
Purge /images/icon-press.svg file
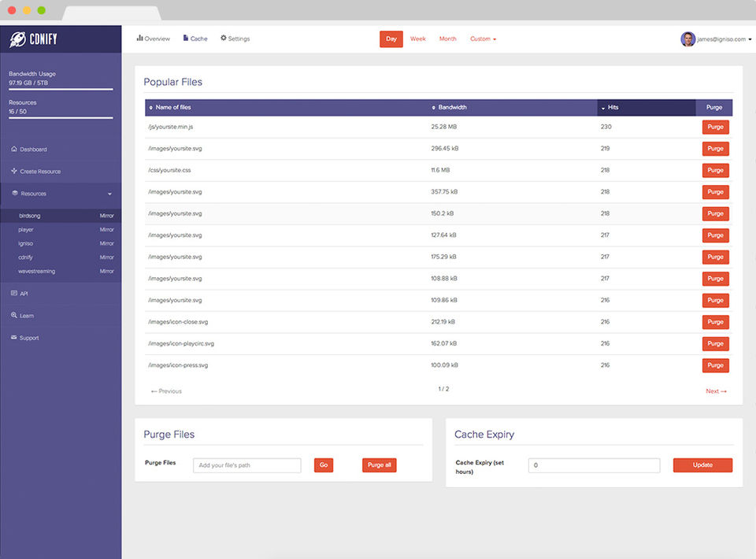click(x=716, y=365)
